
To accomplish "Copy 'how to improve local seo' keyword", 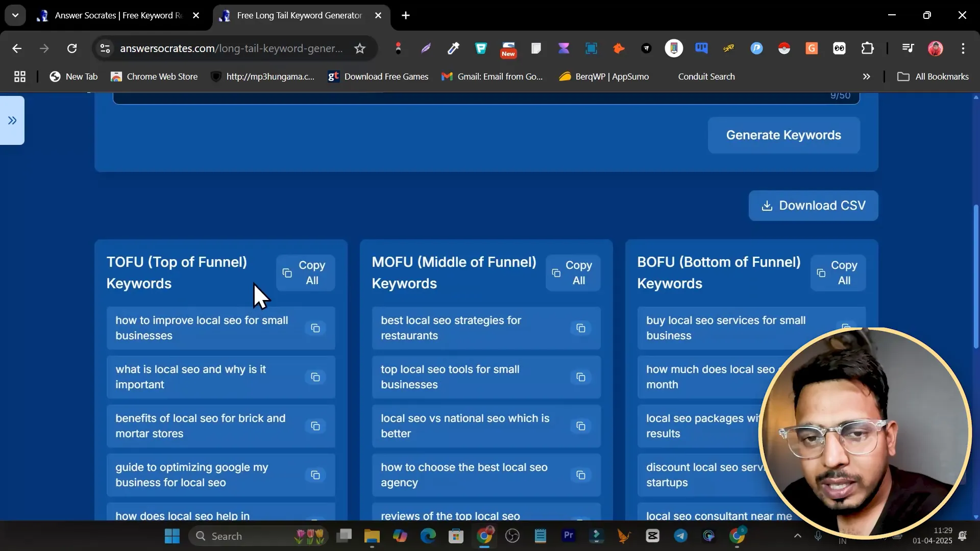I will coord(315,328).
